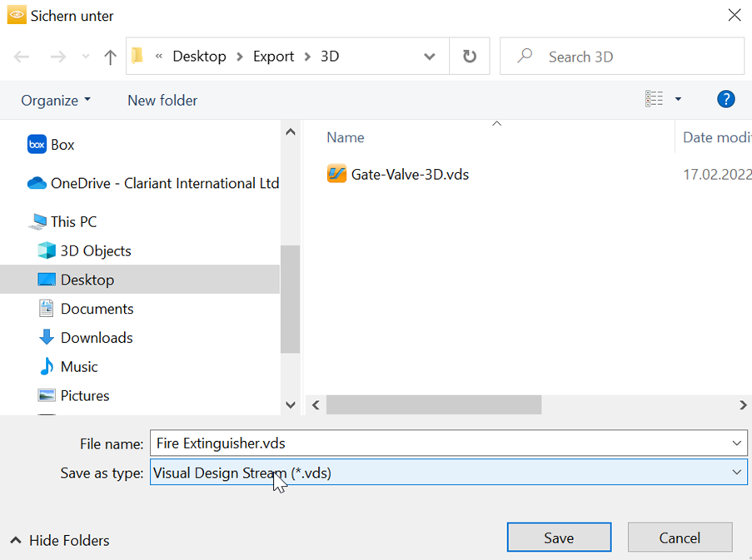752x560 pixels.
Task: Collapse the folder pane via Hide Folders
Action: click(60, 541)
